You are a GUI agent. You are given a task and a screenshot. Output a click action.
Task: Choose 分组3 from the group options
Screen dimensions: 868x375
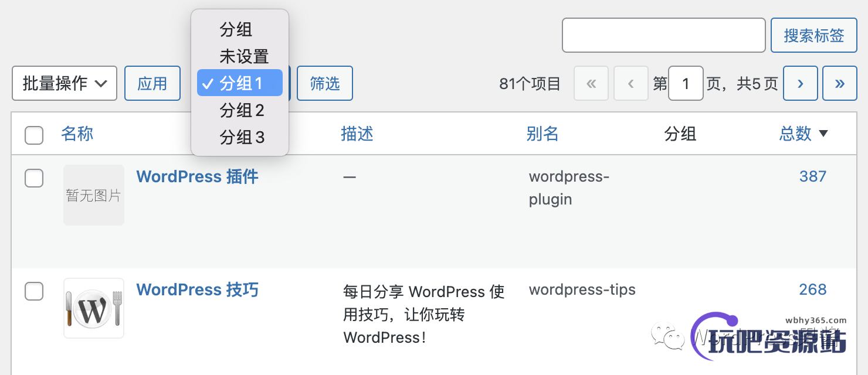[x=240, y=137]
